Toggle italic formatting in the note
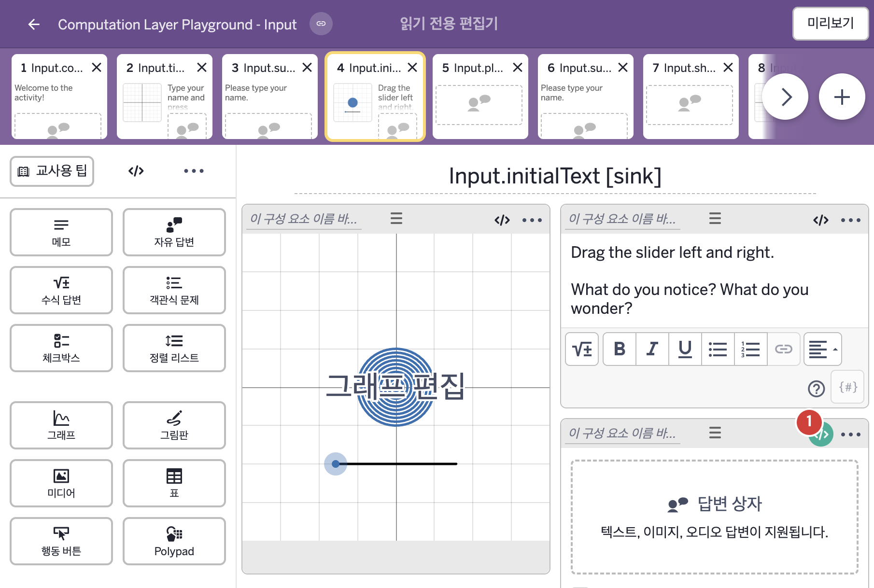874x588 pixels. tap(652, 349)
